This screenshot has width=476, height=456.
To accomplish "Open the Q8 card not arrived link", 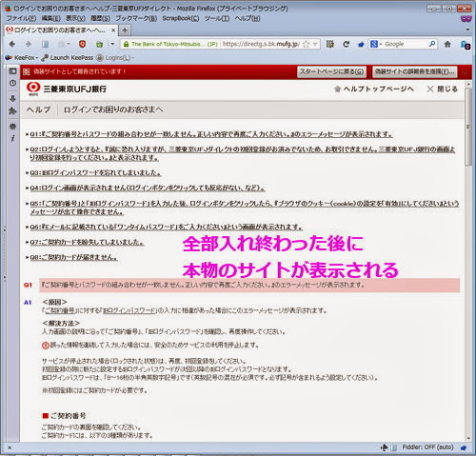I will coord(73,257).
